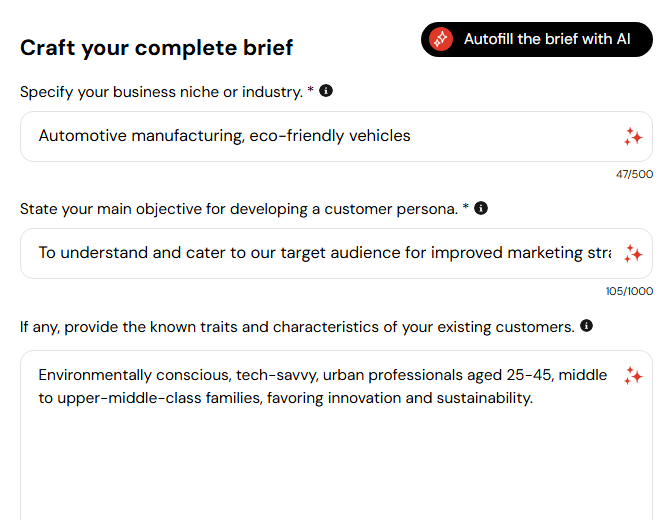Open info tooltip for business niche question

tap(326, 91)
